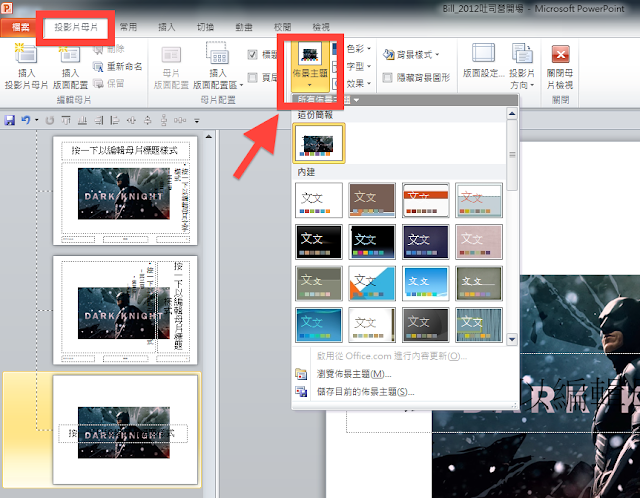Image resolution: width=640 pixels, height=498 pixels.
Task: Click Save Current Theme (儲存目前的佈景主題) entry
Action: click(365, 392)
